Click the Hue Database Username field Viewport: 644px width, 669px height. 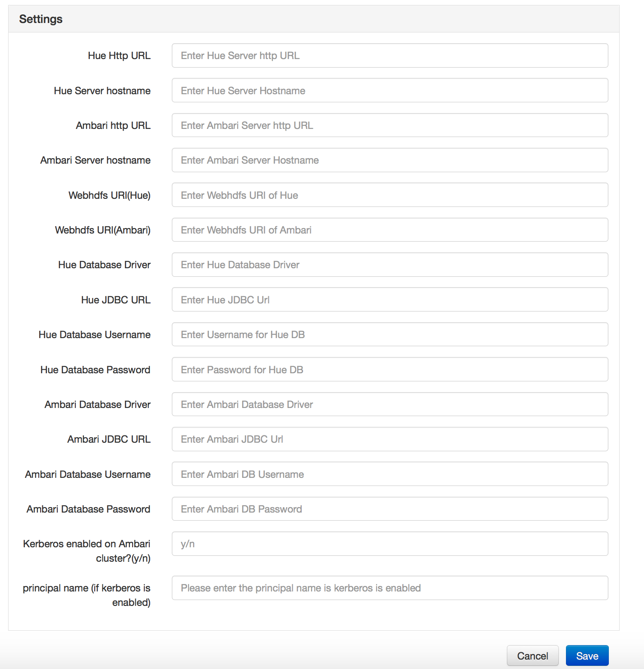tap(389, 334)
